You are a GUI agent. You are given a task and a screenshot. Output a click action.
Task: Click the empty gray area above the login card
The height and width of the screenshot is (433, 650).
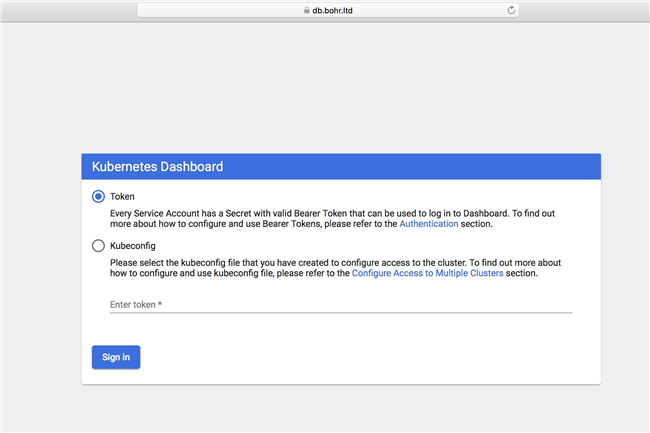[x=325, y=87]
